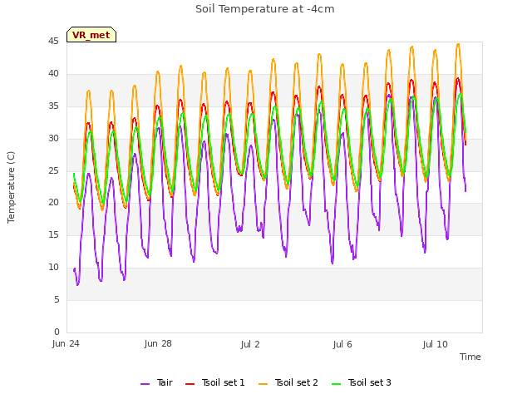532x399 pixels.
Task: Click the Jun 28 x-axis tick label
Action: 158,344
